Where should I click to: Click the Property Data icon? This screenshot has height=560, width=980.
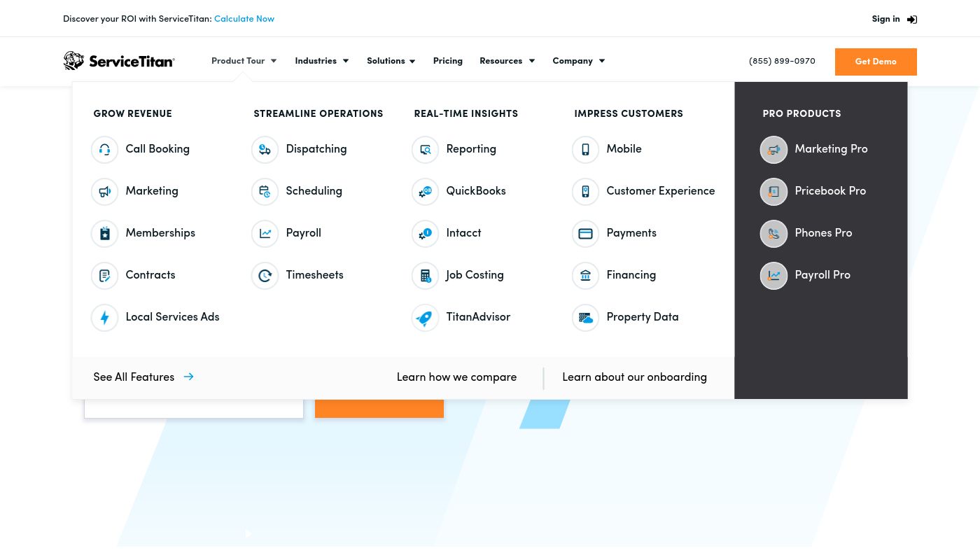586,318
